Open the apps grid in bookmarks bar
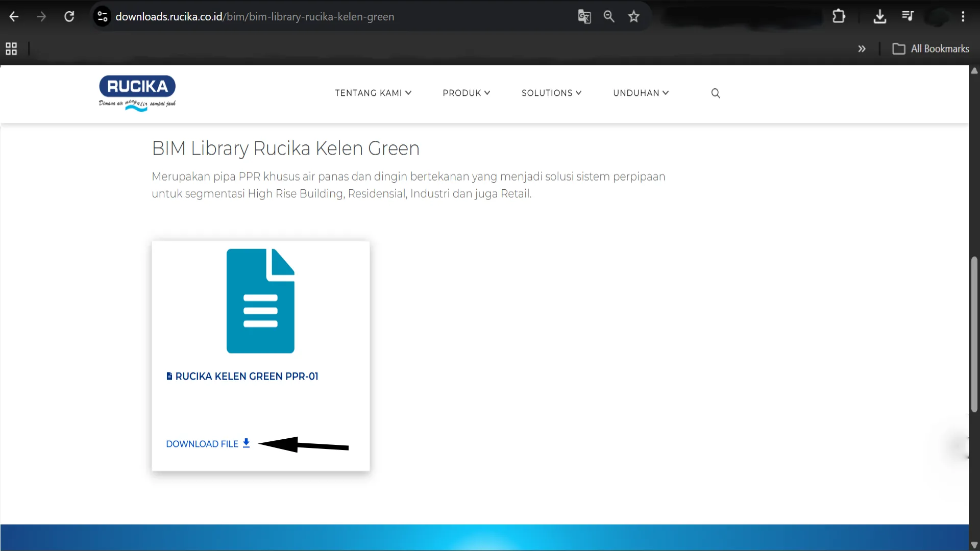980x551 pixels. [x=11, y=49]
